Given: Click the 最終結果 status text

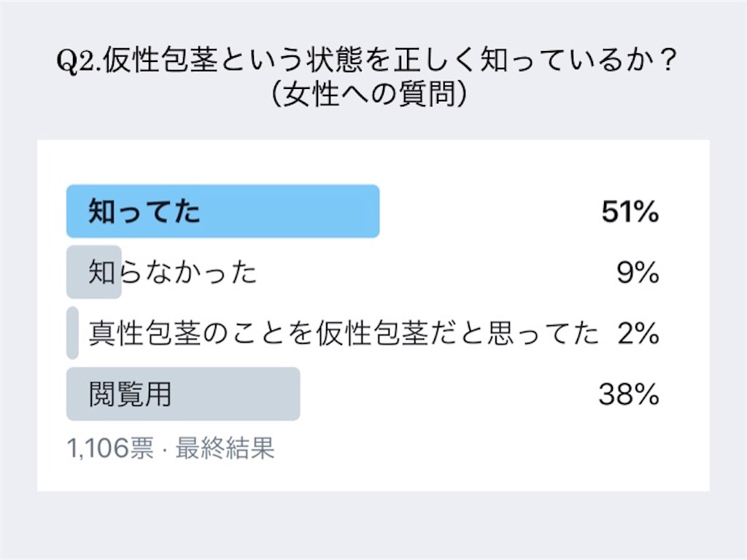Looking at the screenshot, I should click(x=225, y=448).
